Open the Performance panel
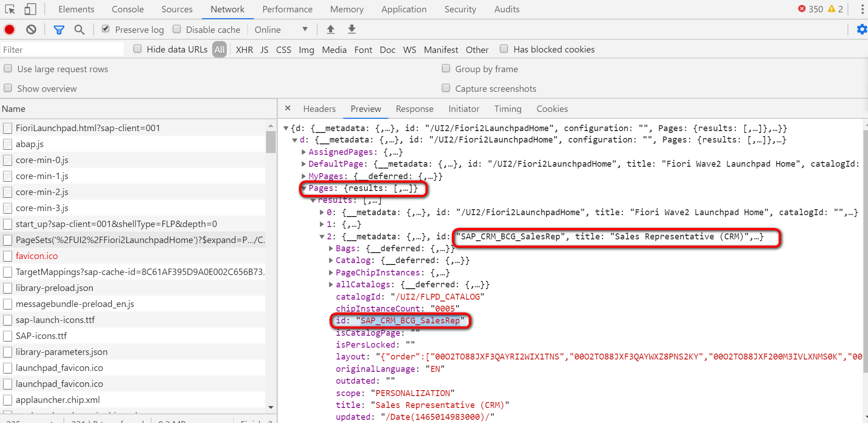 tap(288, 9)
